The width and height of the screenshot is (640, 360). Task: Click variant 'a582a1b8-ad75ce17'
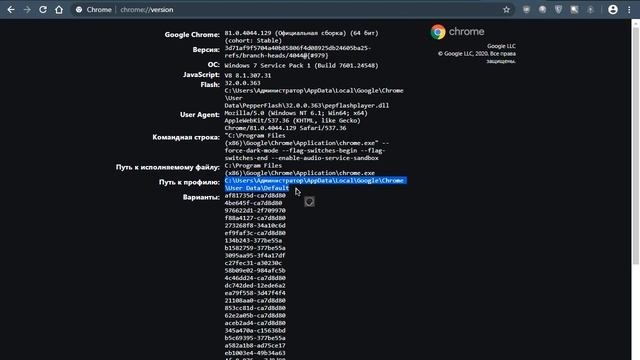click(x=255, y=345)
